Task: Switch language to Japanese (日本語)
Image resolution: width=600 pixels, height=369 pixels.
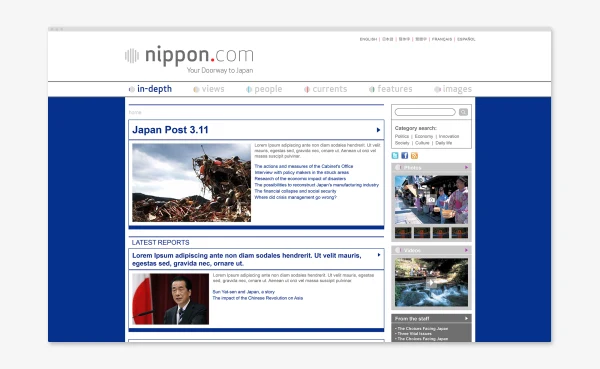Action: tap(388, 39)
